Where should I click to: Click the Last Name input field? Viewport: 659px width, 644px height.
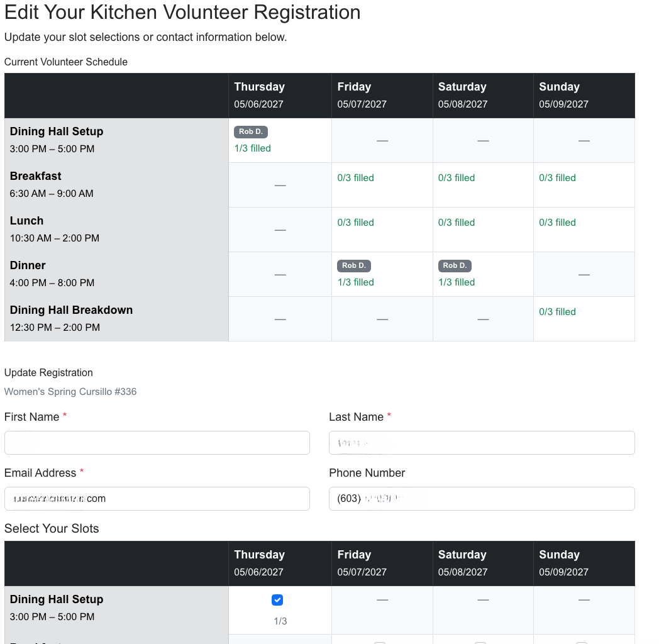coord(482,443)
